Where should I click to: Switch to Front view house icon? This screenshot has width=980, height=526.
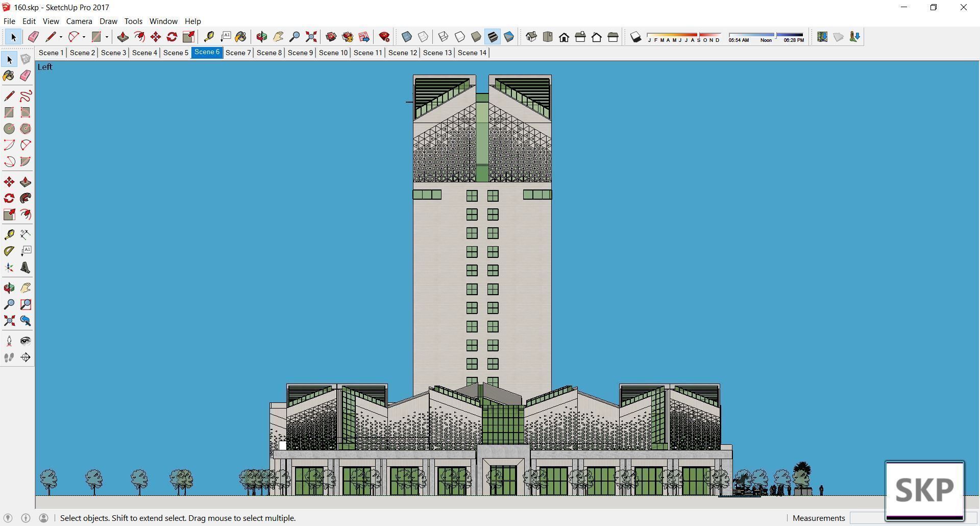(564, 37)
